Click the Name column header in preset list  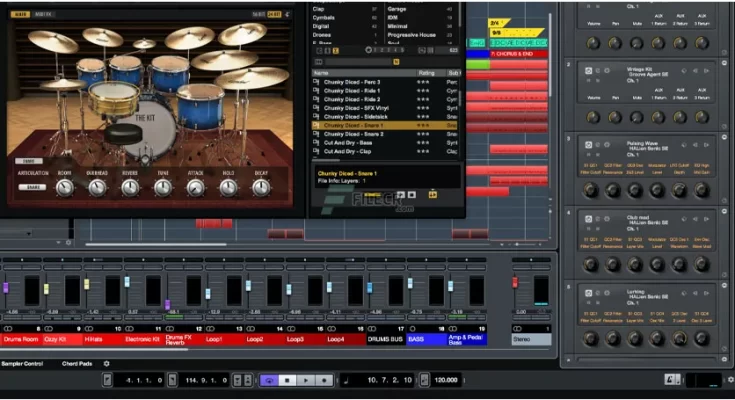tap(322, 73)
